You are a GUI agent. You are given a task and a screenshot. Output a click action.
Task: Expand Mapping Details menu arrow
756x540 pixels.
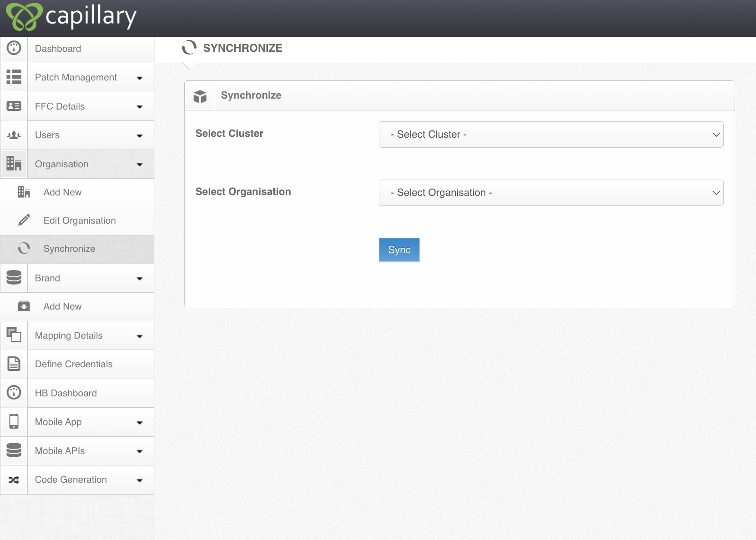point(140,336)
